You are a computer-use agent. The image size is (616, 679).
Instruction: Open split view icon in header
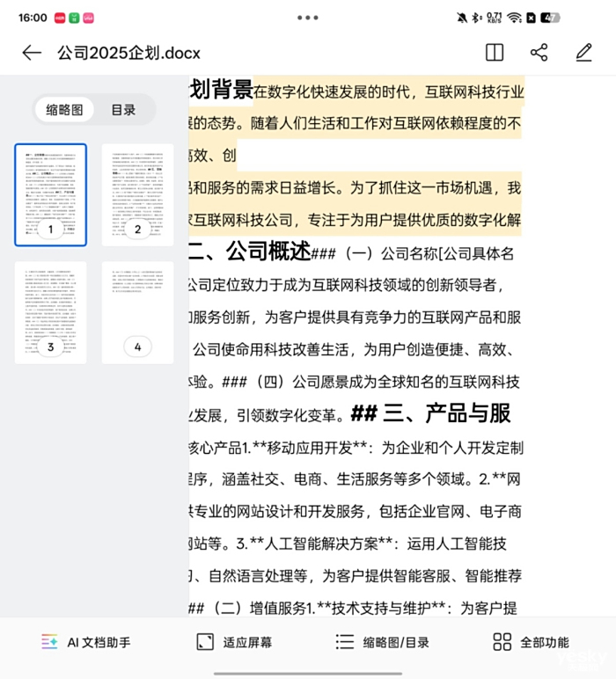tap(495, 53)
